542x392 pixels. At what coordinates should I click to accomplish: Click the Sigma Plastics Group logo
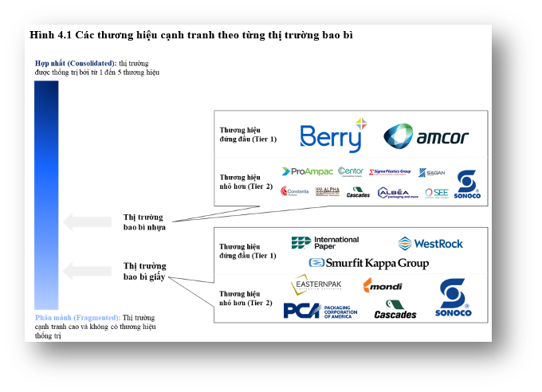click(391, 171)
